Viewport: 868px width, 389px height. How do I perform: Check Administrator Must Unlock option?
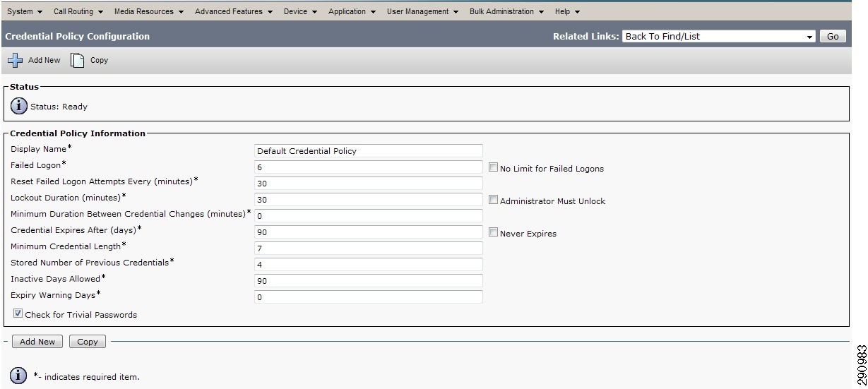pos(494,200)
